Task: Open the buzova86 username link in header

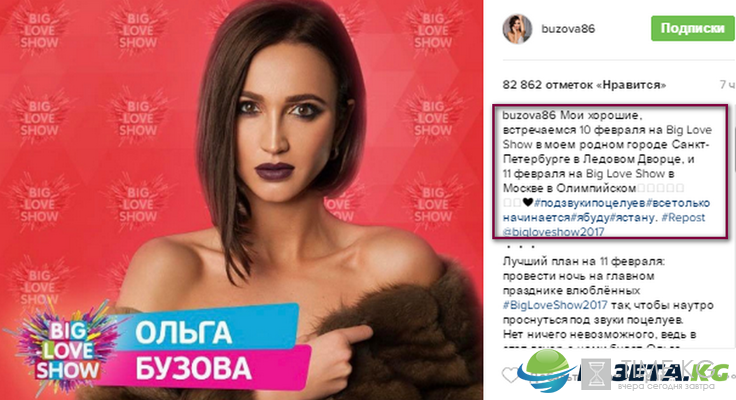Action: (x=568, y=29)
